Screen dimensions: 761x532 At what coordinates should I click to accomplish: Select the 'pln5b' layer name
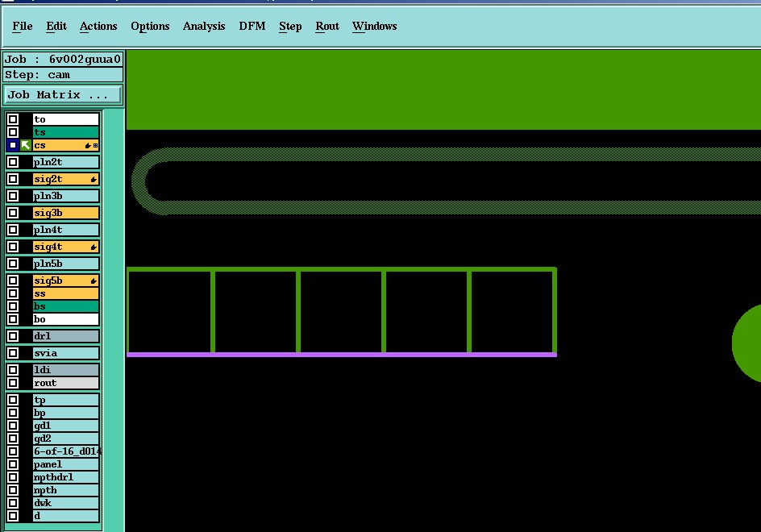point(65,264)
